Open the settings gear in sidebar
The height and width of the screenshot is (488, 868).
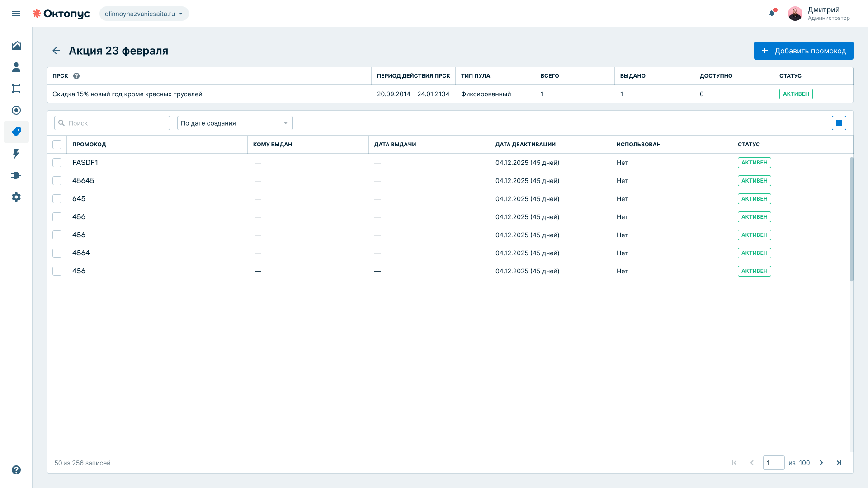(16, 197)
